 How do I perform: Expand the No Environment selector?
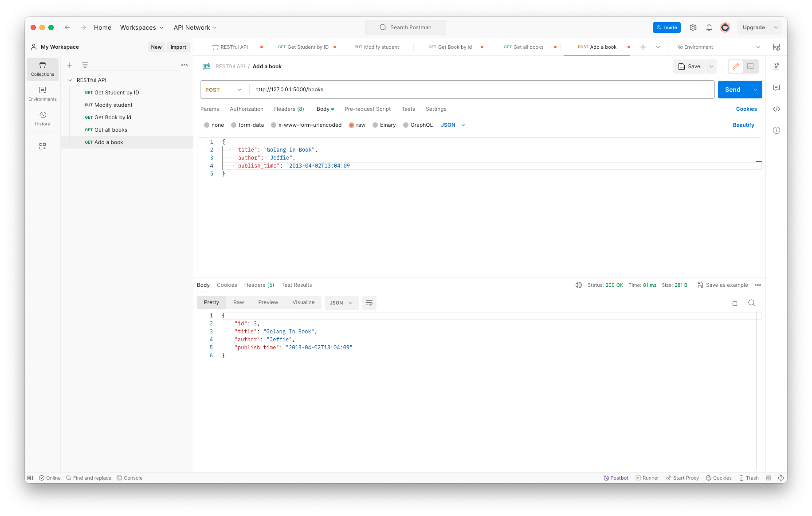(718, 47)
